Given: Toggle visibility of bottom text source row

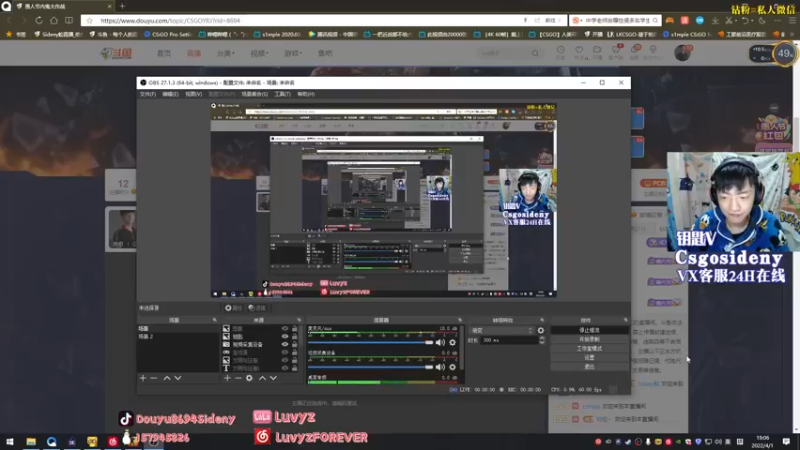Looking at the screenshot, I should (285, 368).
